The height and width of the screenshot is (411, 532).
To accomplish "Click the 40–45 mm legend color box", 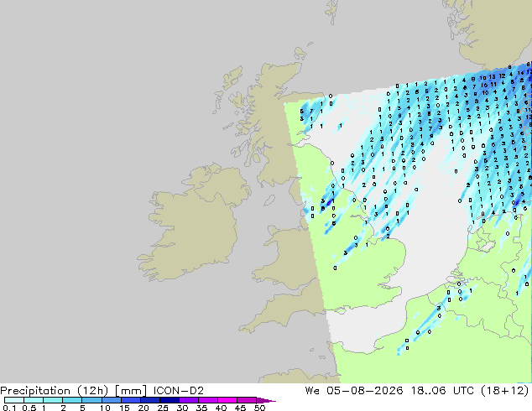I will click(227, 400).
